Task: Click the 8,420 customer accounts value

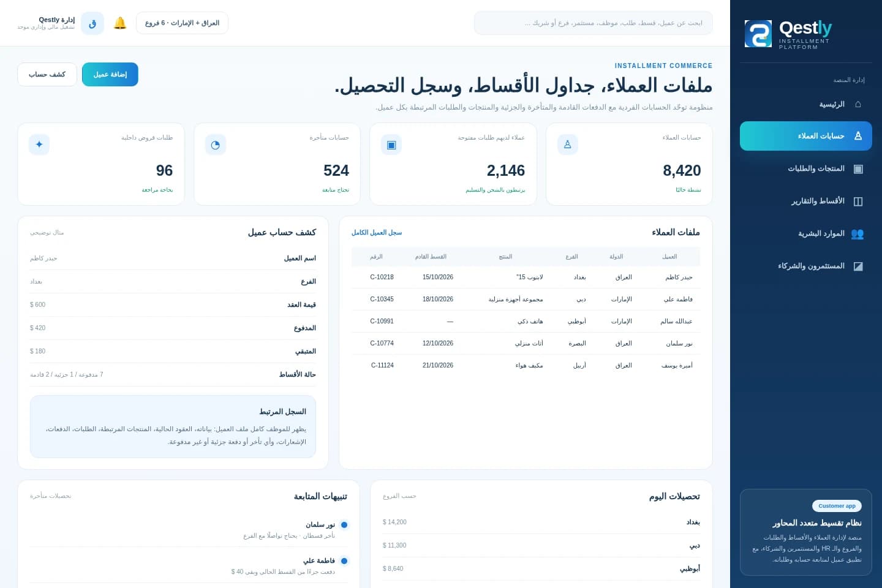Action: pyautogui.click(x=682, y=170)
